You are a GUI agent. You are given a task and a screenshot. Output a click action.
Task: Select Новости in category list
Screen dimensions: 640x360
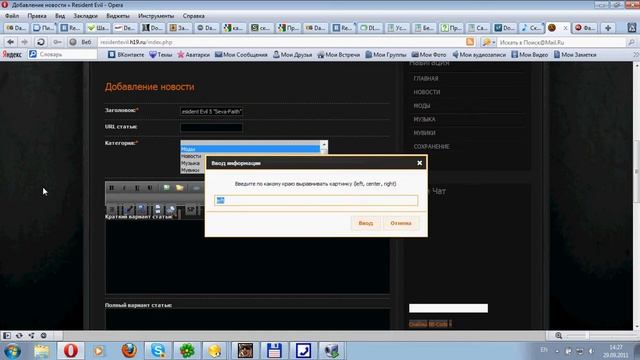pyautogui.click(x=192, y=156)
